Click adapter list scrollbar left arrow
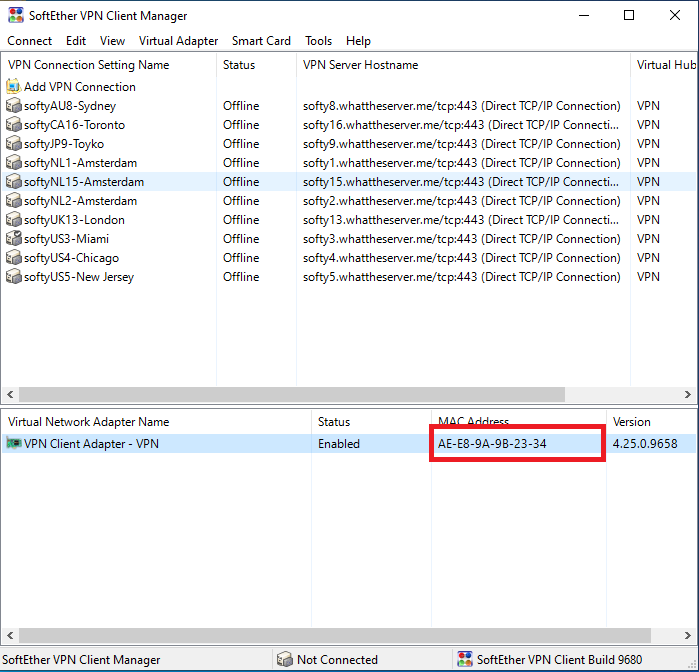 tap(10, 635)
